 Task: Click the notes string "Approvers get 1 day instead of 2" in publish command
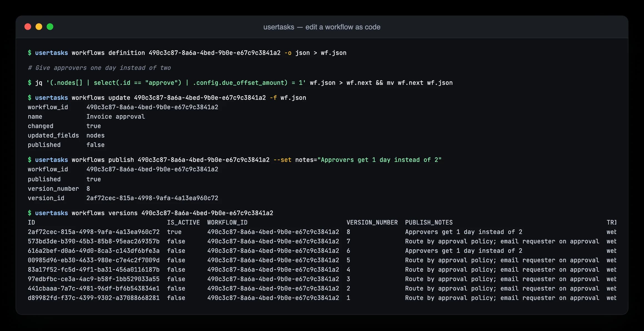[379, 160]
